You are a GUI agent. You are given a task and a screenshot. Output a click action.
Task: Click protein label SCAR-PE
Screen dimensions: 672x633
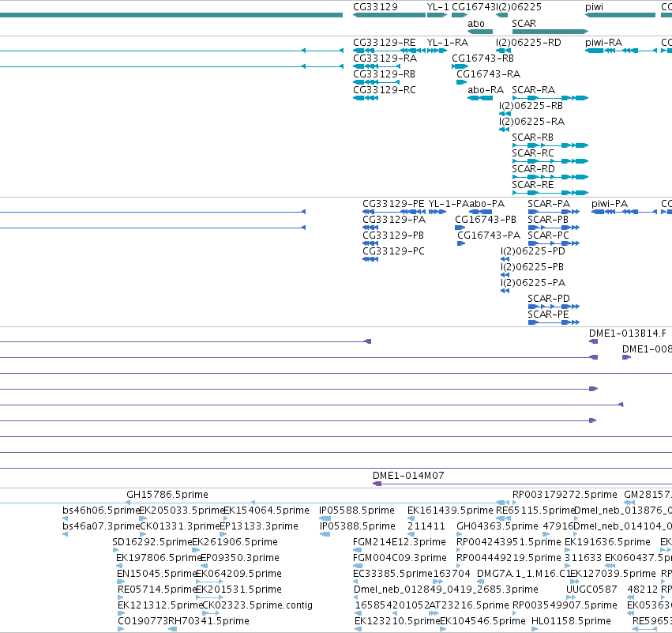tap(548, 315)
